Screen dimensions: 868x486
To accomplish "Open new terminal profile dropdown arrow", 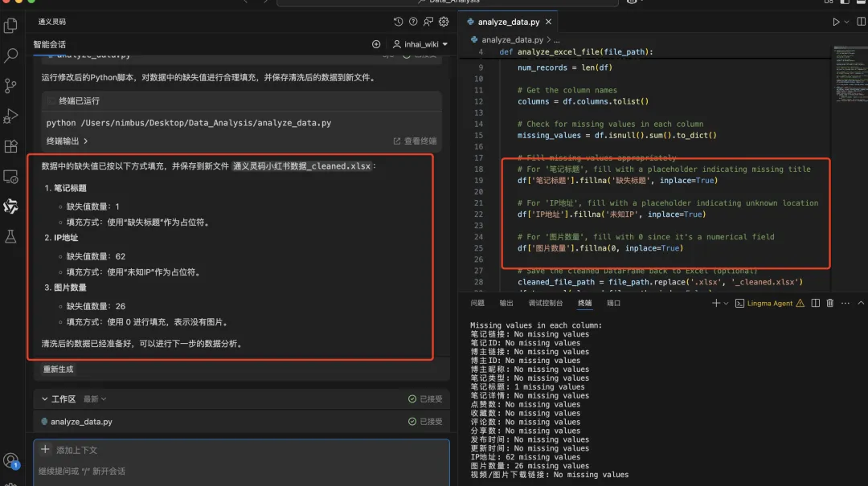I will [726, 304].
